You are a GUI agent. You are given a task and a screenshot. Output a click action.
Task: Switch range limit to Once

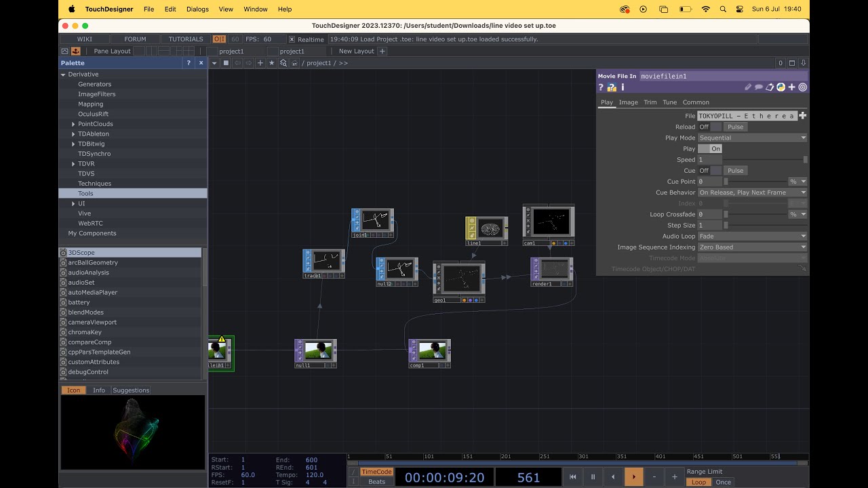(724, 482)
